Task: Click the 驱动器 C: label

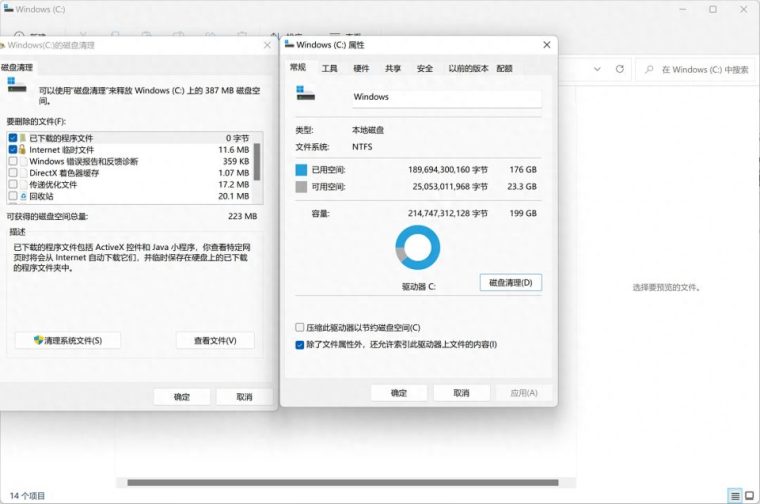Action: [419, 287]
